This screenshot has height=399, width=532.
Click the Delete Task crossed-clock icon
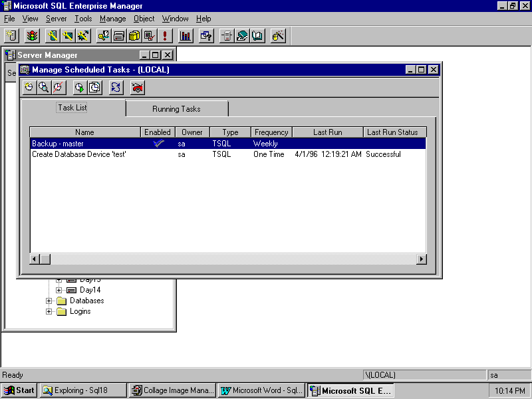click(x=59, y=87)
